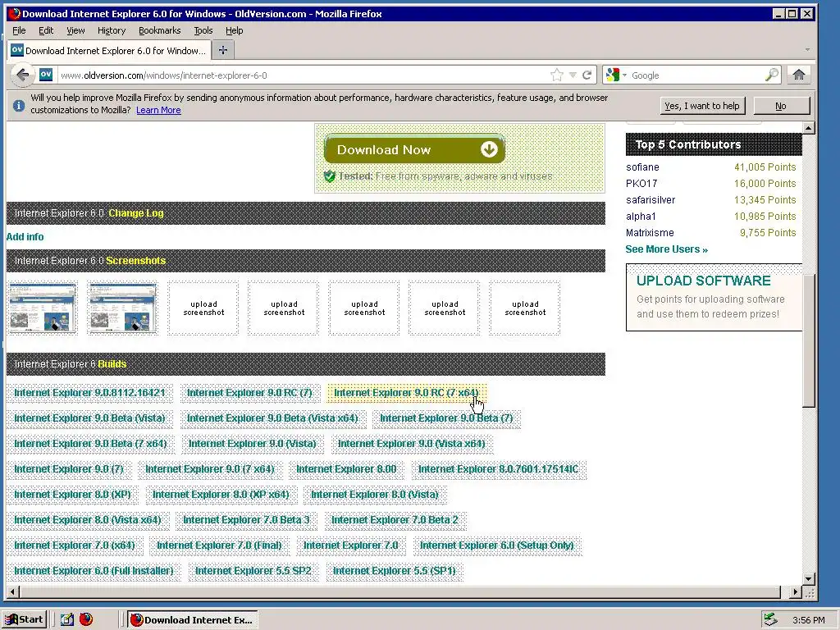Open the History menu

coord(112,30)
